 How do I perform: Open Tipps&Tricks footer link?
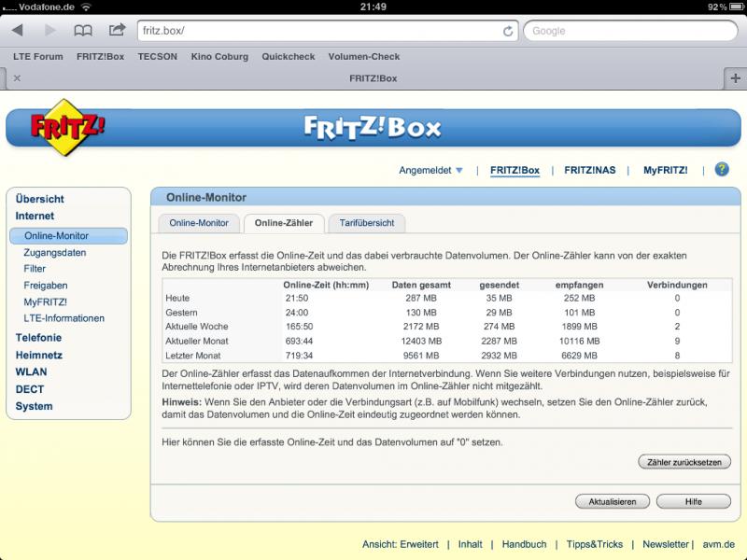(595, 544)
